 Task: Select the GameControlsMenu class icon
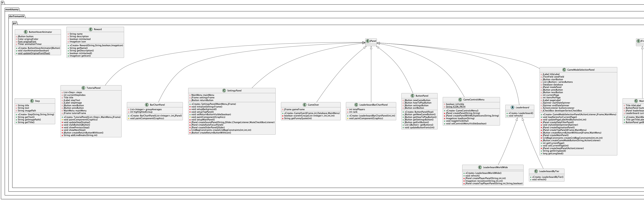click(x=460, y=99)
